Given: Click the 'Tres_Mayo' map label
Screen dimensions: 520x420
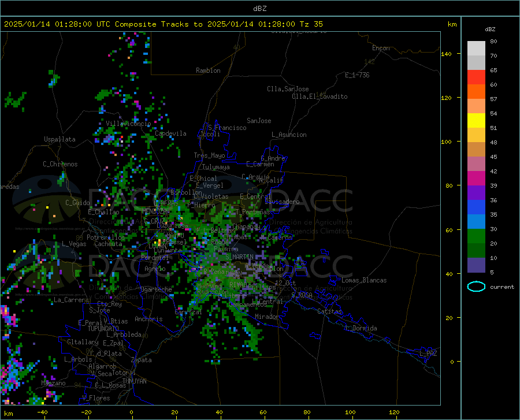Looking at the screenshot, I should coord(209,155).
